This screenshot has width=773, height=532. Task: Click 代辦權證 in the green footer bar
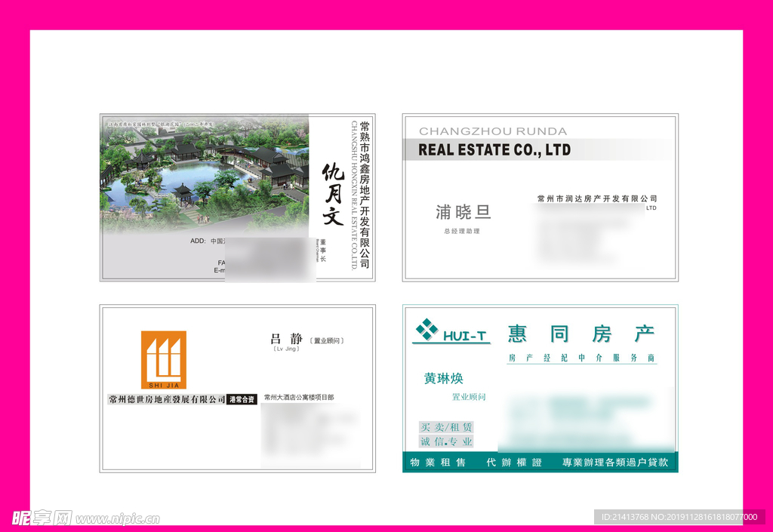[514, 463]
